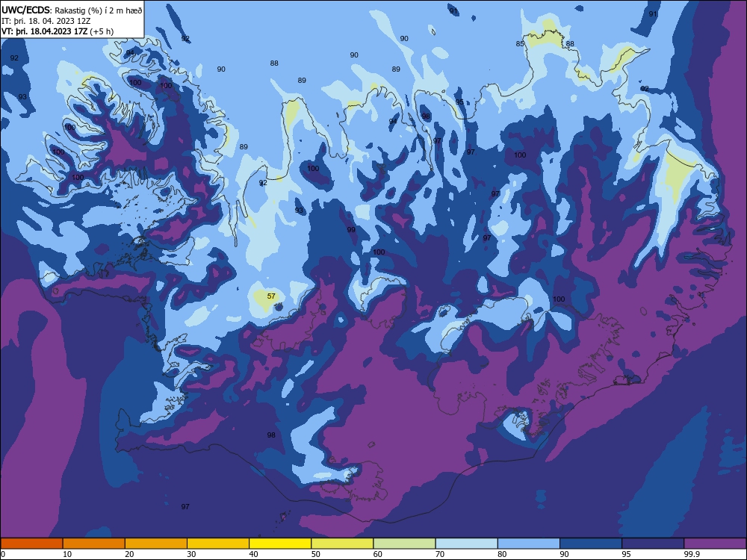Click the '99' humidity value on the map

(x=351, y=229)
